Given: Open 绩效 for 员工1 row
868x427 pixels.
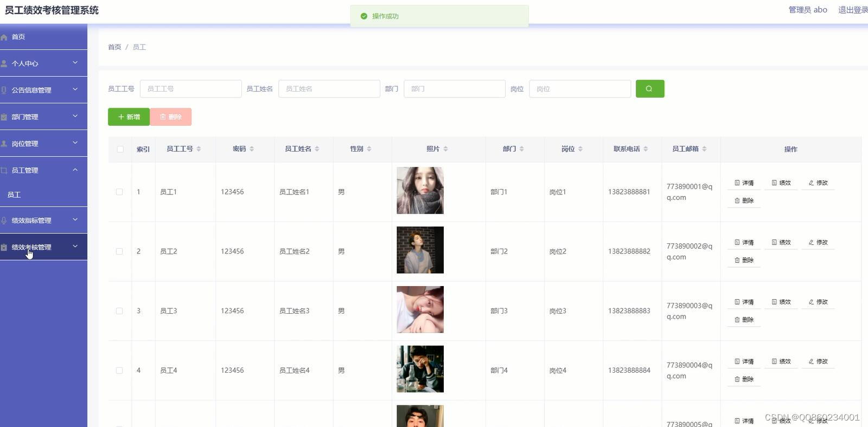Looking at the screenshot, I should click(x=781, y=183).
